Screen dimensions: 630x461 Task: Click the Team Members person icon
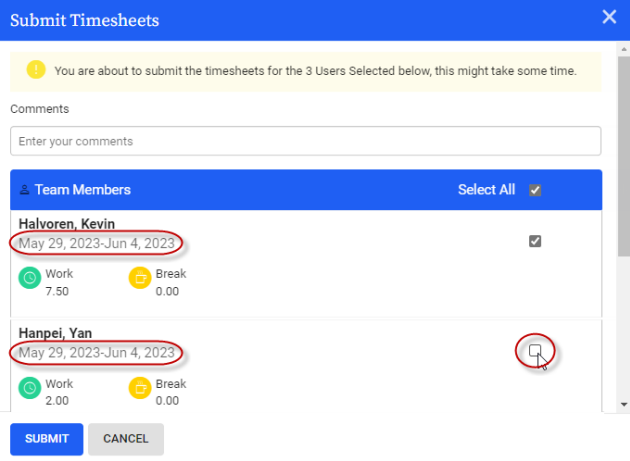25,190
